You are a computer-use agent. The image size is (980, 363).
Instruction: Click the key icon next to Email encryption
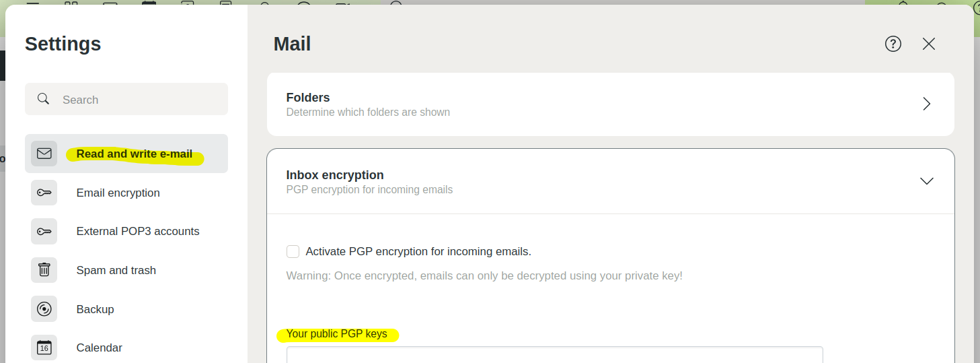tap(44, 193)
